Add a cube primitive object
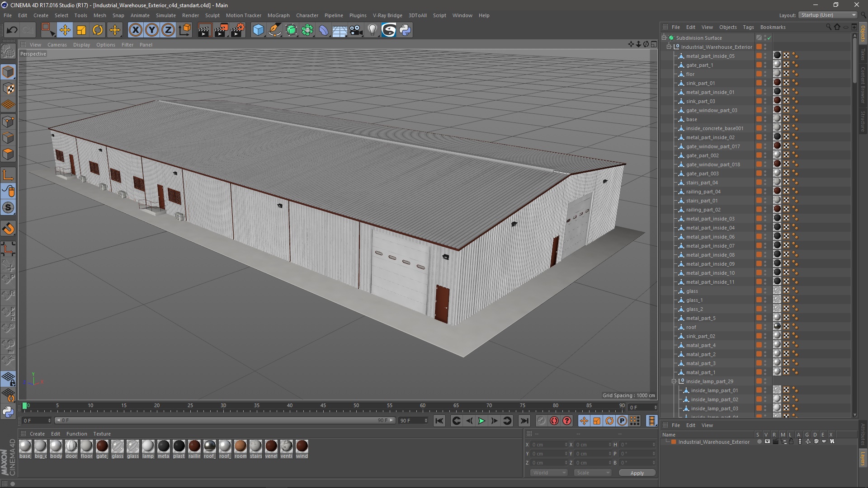The image size is (868, 488). click(x=258, y=30)
